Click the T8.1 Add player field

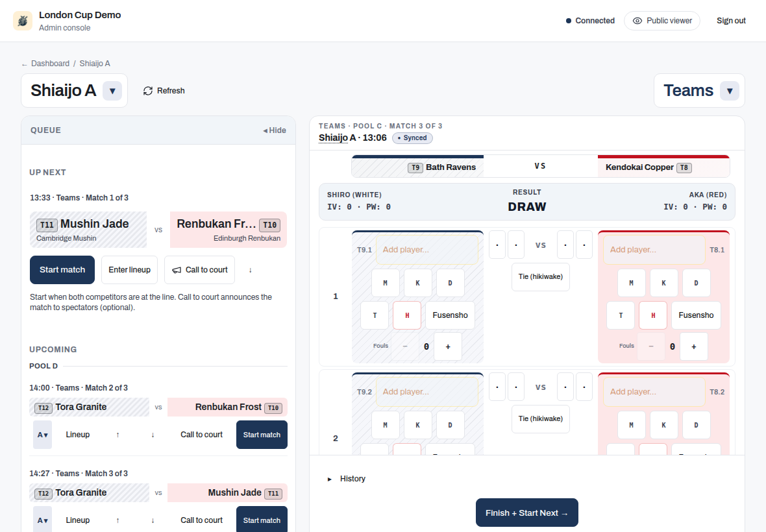(654, 249)
